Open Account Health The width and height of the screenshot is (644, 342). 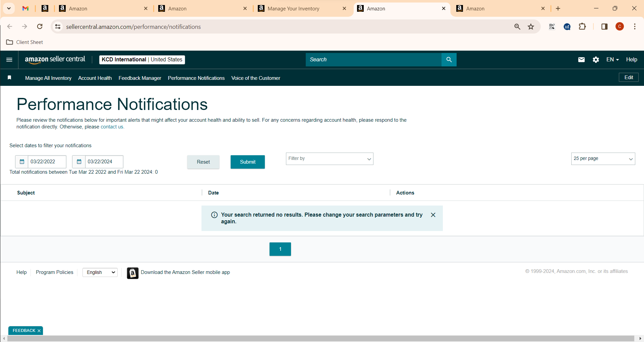pyautogui.click(x=95, y=78)
